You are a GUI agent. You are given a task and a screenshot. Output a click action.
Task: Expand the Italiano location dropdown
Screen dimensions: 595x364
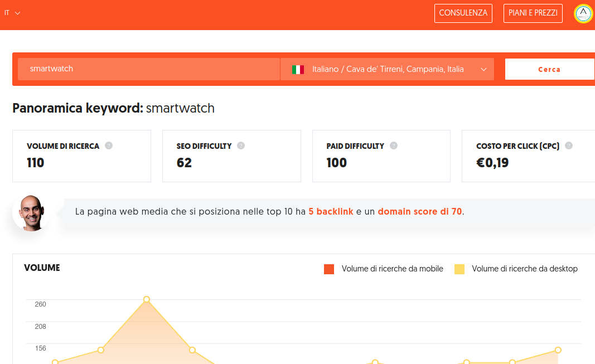(387, 69)
